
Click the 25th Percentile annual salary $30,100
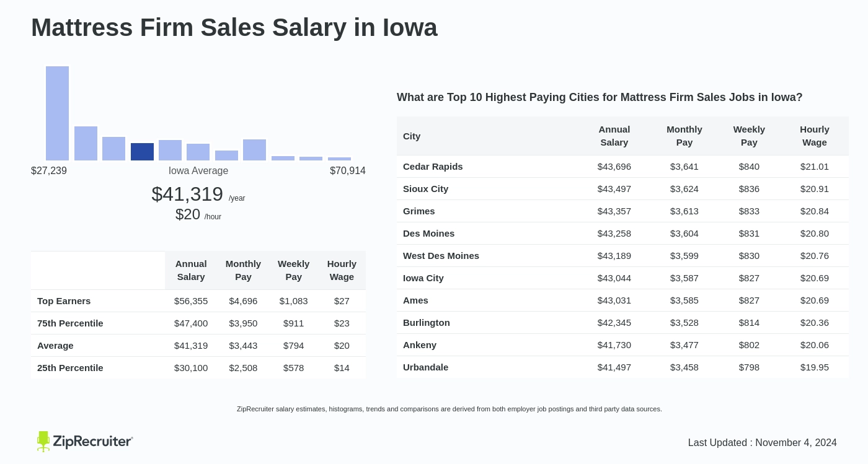pos(191,368)
